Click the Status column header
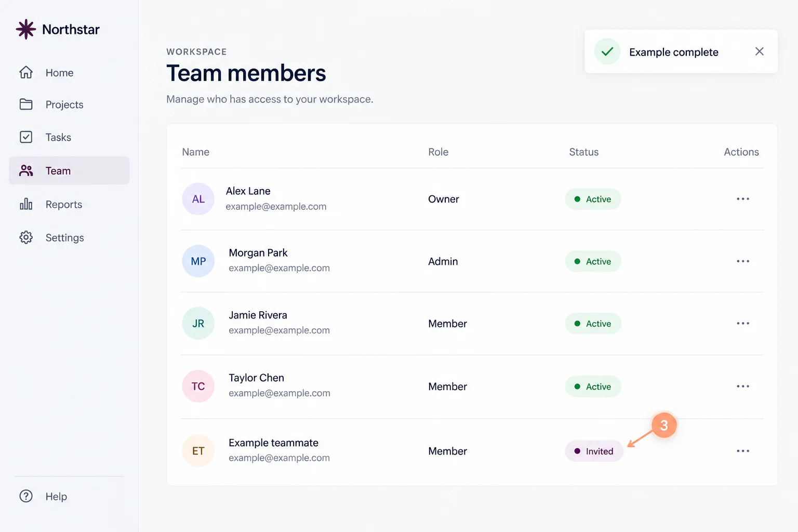Viewport: 798px width, 532px height. pyautogui.click(x=584, y=152)
